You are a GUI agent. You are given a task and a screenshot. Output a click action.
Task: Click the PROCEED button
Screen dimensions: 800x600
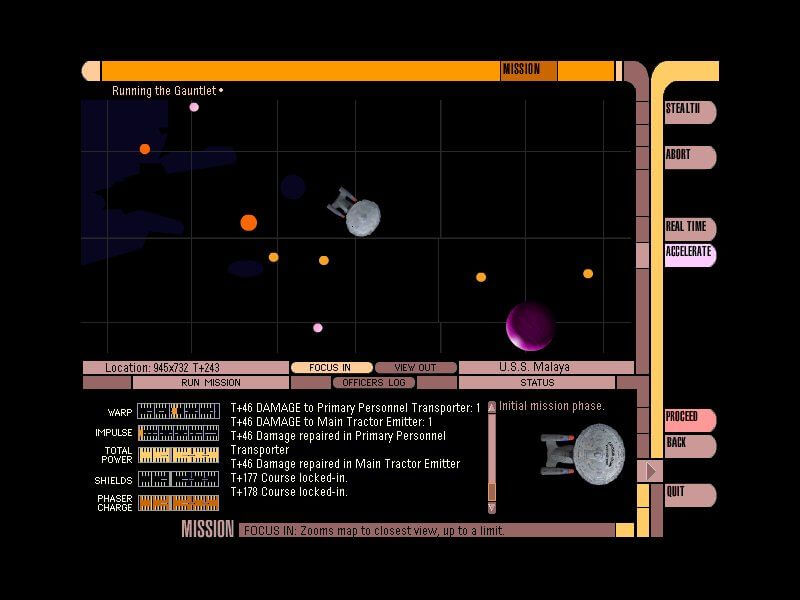pos(690,420)
